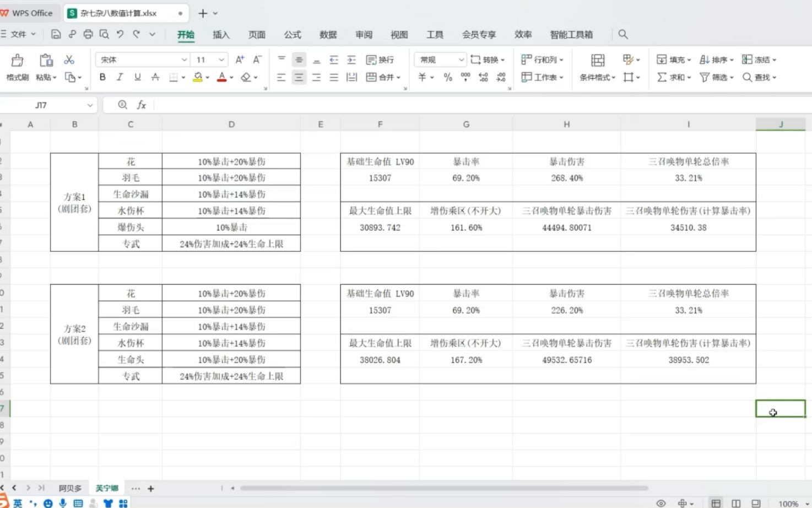Add a new sheet with plus icon

(150, 488)
